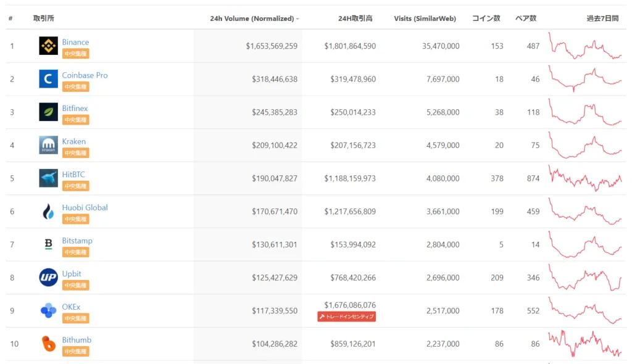Click the # rank column header
632x364 pixels.
pyautogui.click(x=10, y=18)
